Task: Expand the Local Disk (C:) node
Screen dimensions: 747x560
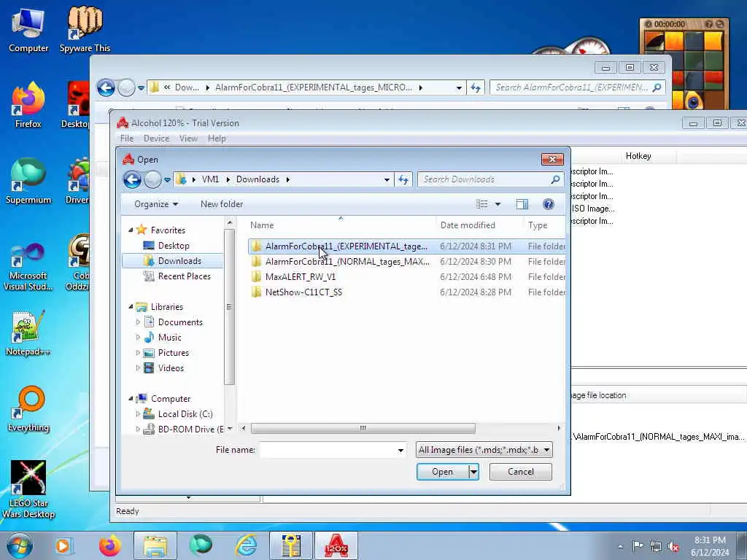Action: [138, 414]
